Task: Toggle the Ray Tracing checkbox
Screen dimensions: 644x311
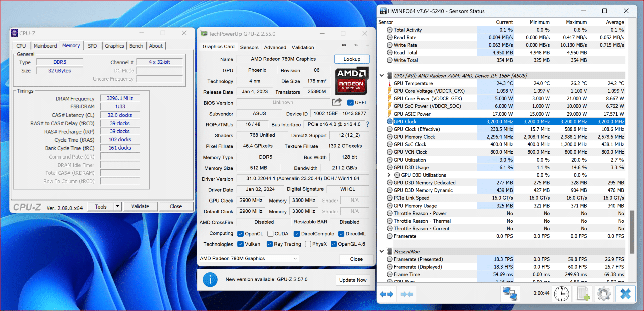Action: point(270,244)
